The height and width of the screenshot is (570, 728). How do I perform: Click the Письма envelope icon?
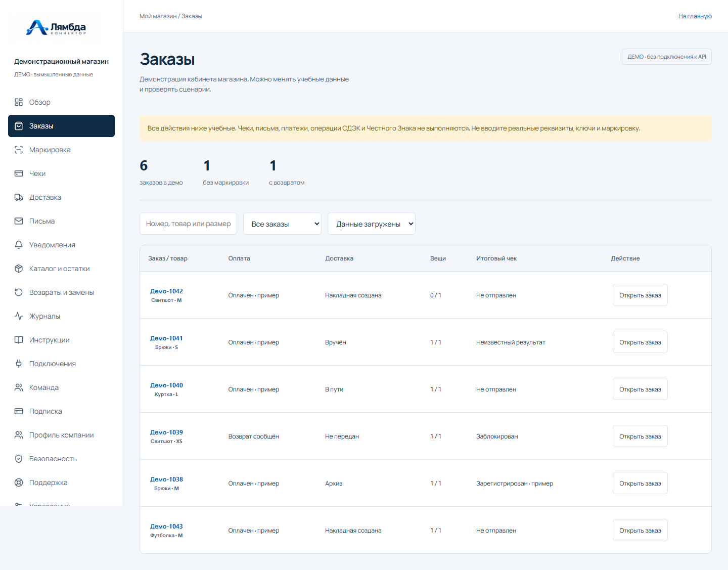coord(19,221)
